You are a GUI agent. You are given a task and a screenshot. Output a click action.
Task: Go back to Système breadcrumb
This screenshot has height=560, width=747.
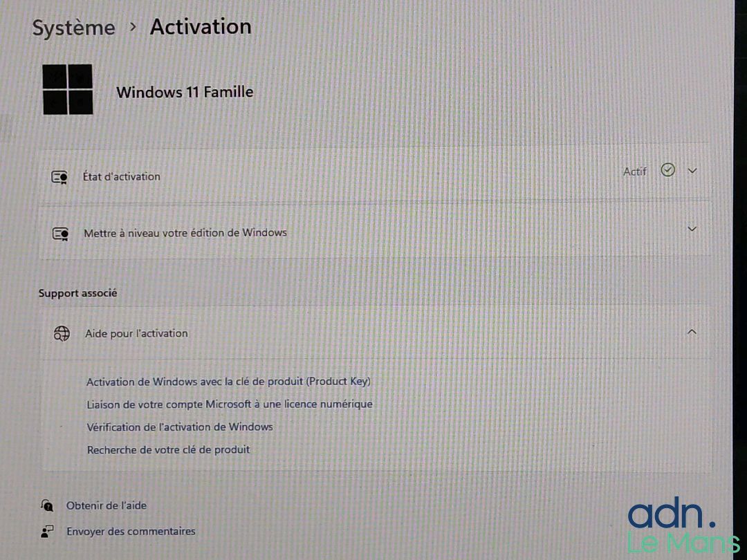(x=74, y=28)
